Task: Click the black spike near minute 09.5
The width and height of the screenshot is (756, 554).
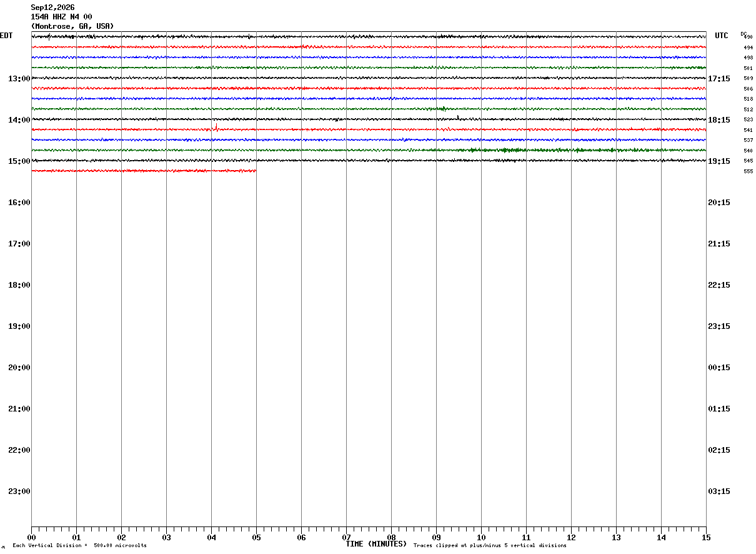Action: tap(458, 117)
